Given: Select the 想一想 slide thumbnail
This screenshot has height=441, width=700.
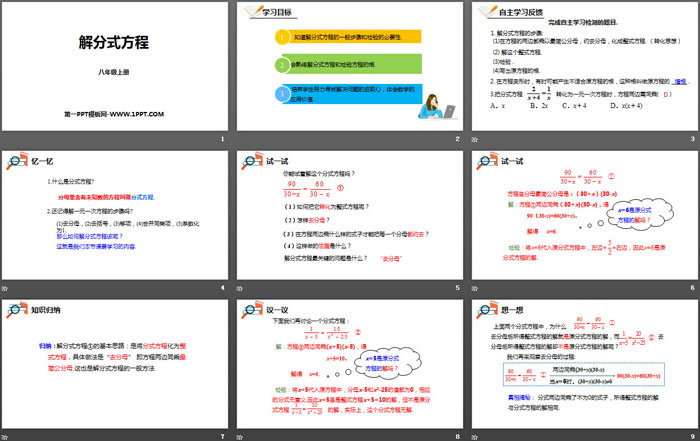Looking at the screenshot, I should click(x=585, y=364).
